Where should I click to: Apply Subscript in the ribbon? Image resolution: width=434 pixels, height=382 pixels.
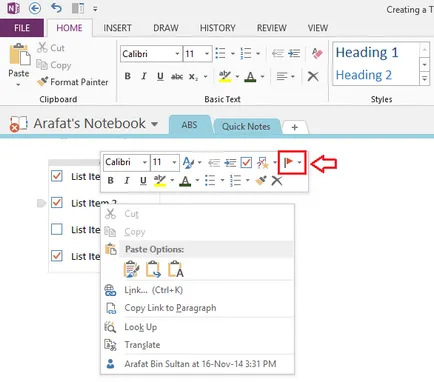click(193, 77)
